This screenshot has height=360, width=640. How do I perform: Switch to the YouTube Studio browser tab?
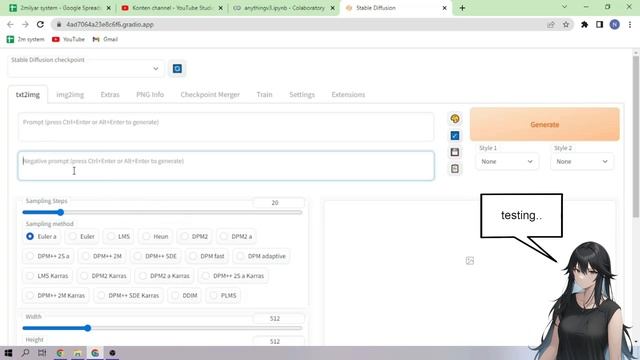(x=172, y=8)
